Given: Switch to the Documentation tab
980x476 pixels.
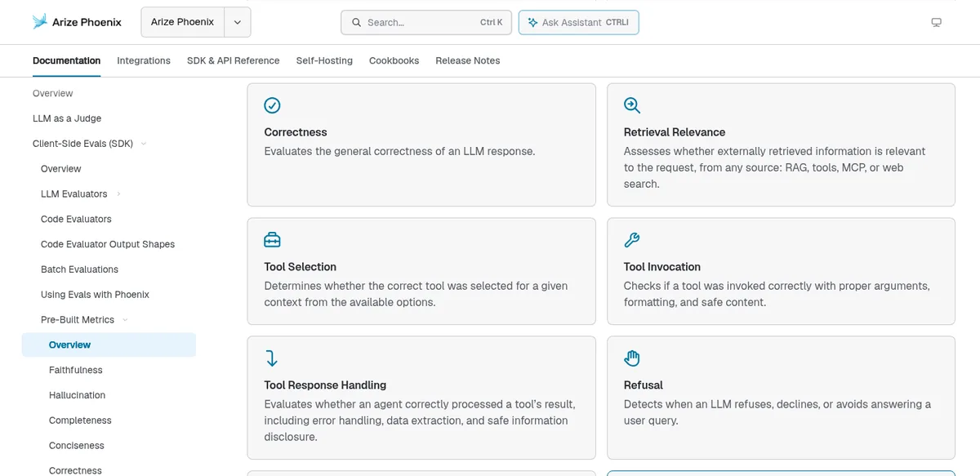Looking at the screenshot, I should (x=66, y=60).
